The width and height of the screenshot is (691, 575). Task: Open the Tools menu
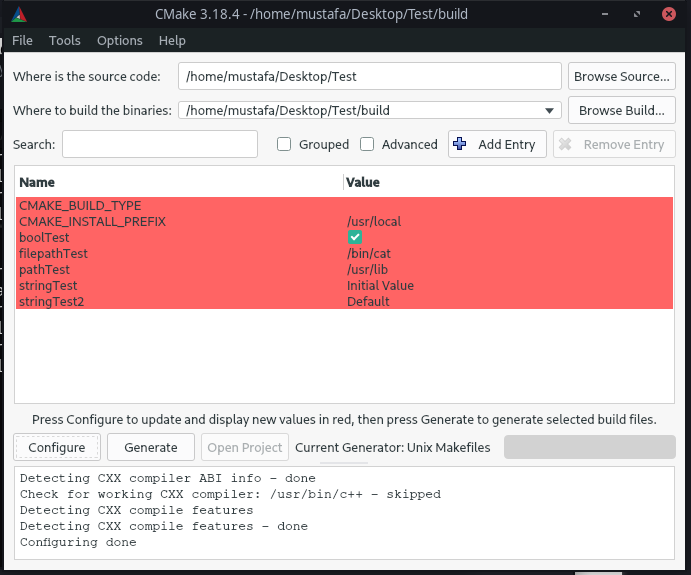(64, 41)
